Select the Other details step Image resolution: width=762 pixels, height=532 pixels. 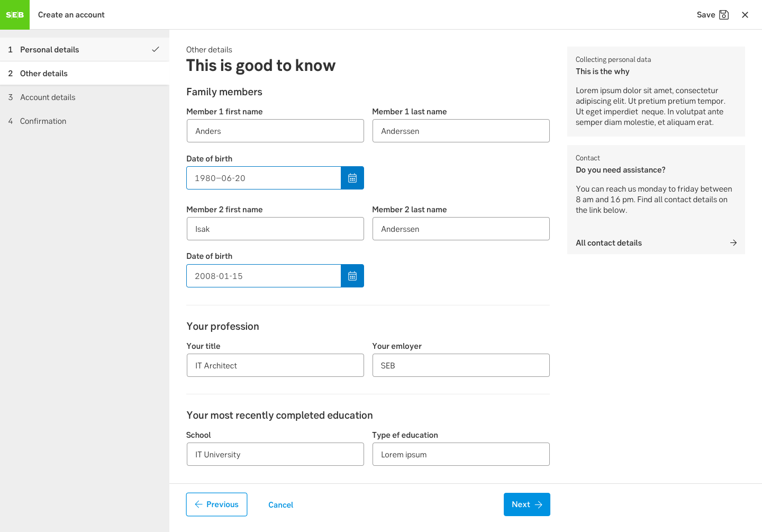point(44,74)
